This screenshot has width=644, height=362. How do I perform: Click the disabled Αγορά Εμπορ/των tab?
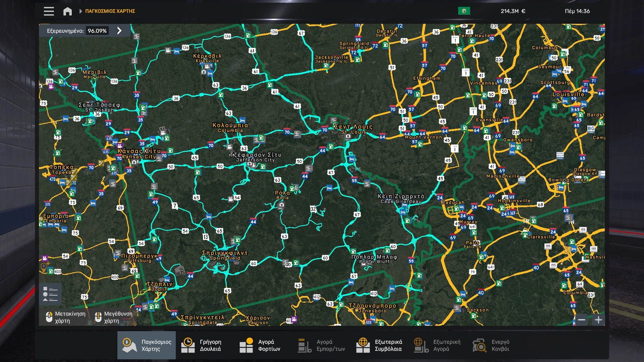(321, 345)
